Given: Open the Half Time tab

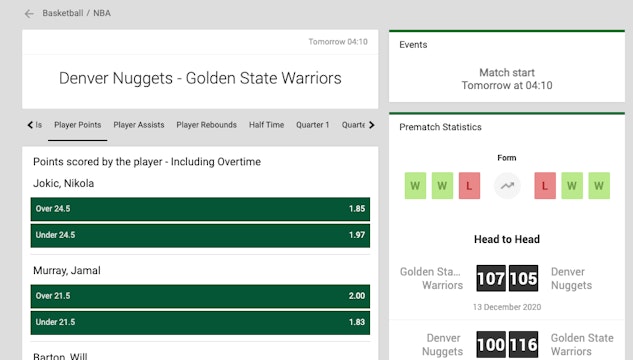Looking at the screenshot, I should pyautogui.click(x=266, y=125).
